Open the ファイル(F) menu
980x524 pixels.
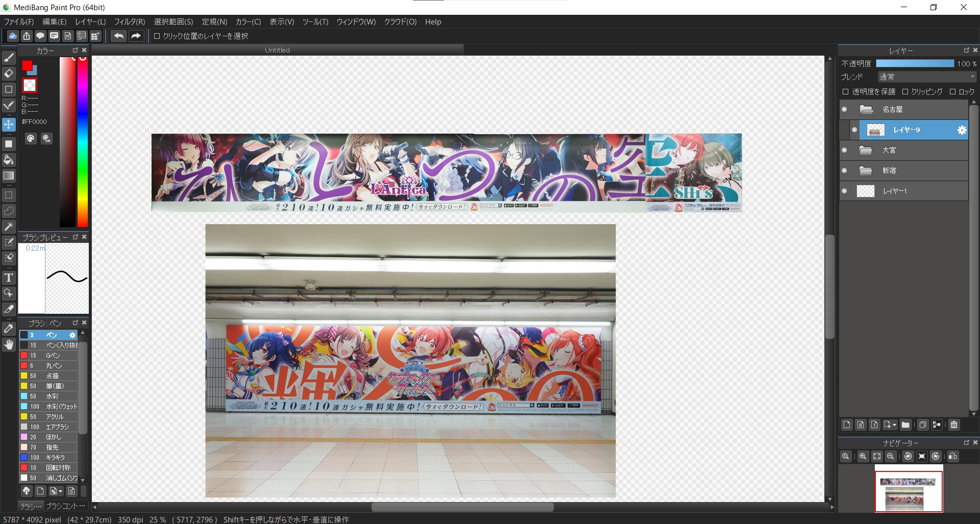19,22
